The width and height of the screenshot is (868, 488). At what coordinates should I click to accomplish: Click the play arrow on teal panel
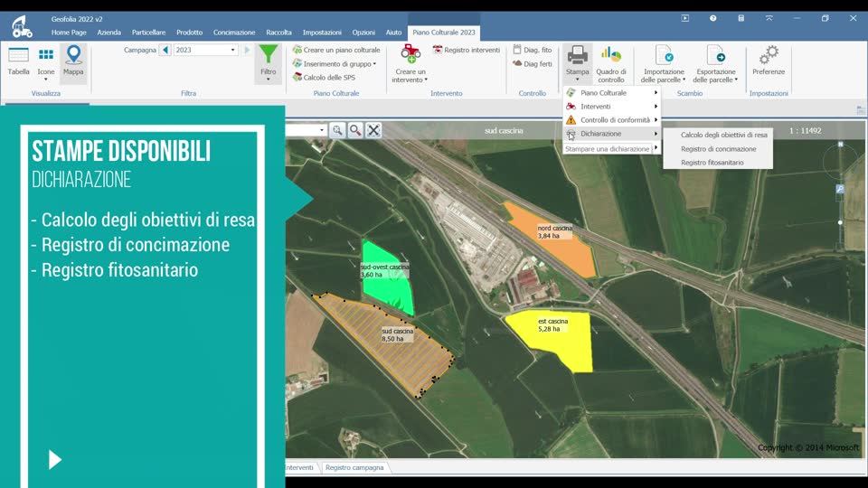pos(54,460)
